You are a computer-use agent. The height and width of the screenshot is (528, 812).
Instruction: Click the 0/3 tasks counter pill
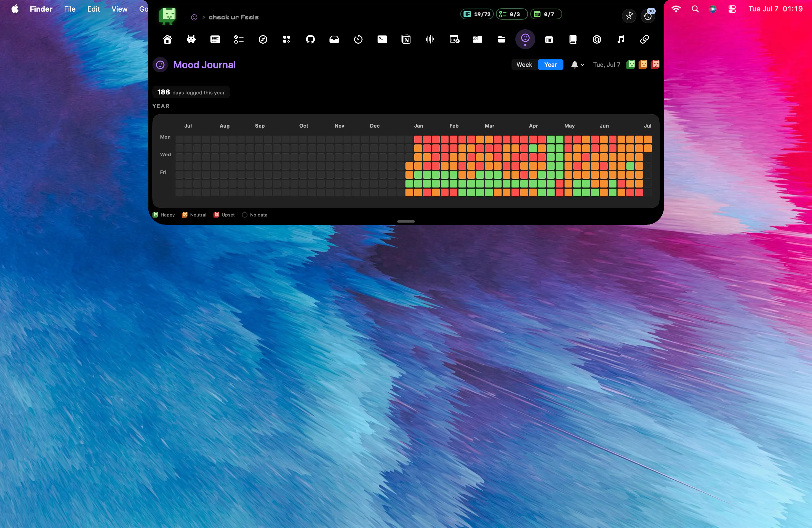[512, 14]
